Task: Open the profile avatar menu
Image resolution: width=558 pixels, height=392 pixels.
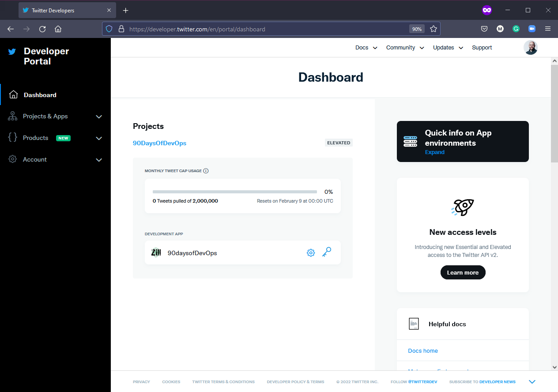Action: coord(531,47)
